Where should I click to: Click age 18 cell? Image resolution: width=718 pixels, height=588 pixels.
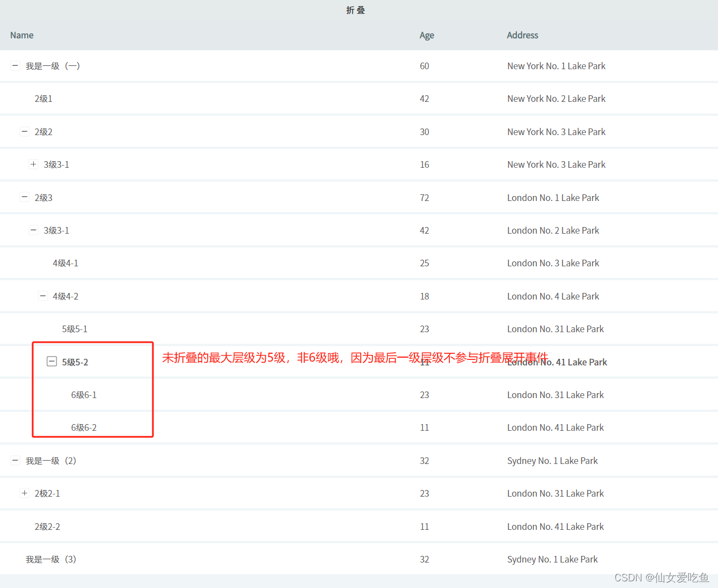click(x=424, y=296)
